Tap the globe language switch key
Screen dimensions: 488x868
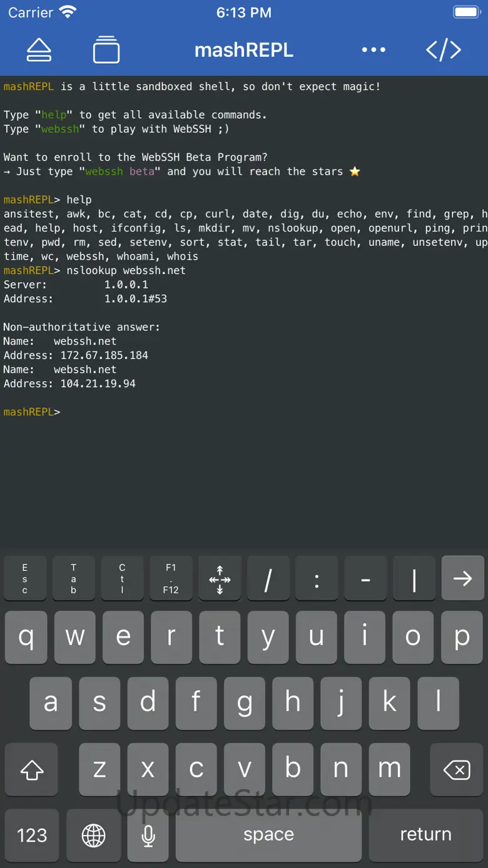[x=94, y=835]
